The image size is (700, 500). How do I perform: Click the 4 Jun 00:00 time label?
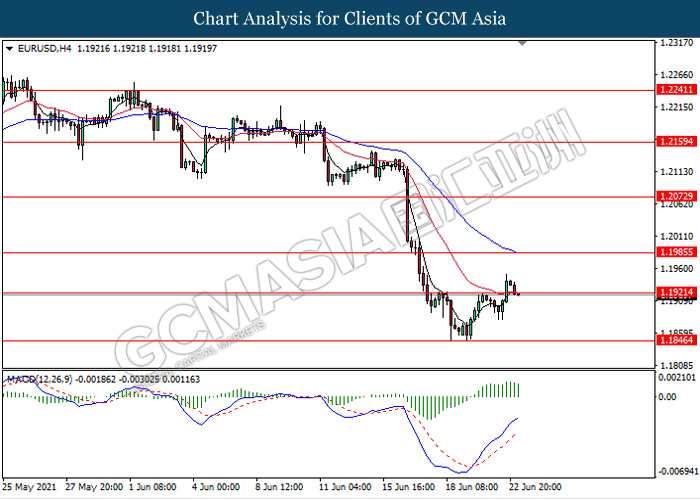(216, 487)
